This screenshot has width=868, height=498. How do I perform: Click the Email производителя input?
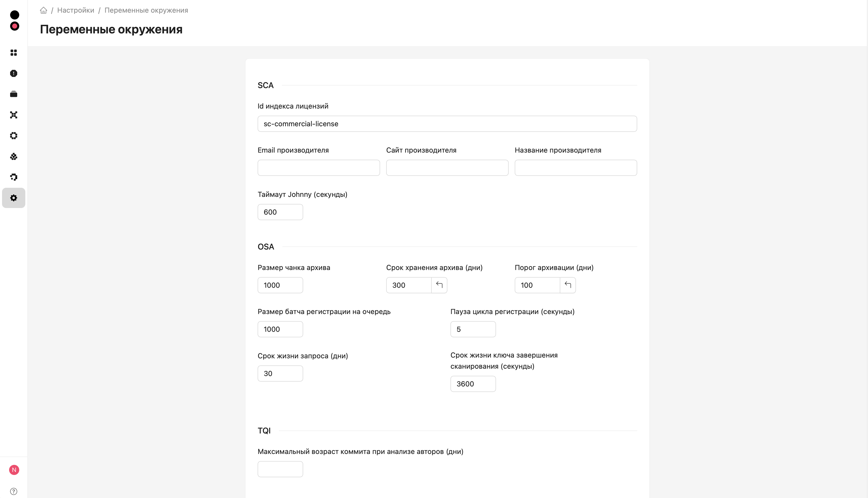click(318, 168)
